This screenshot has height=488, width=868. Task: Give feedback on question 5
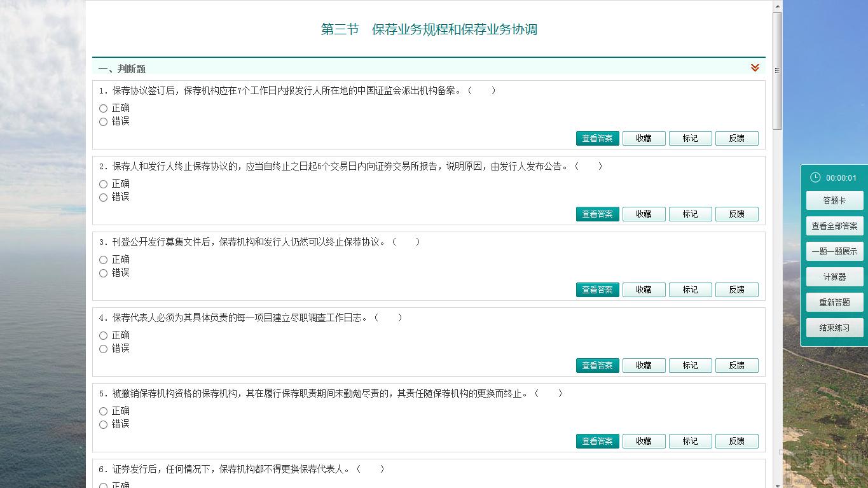[x=737, y=441]
